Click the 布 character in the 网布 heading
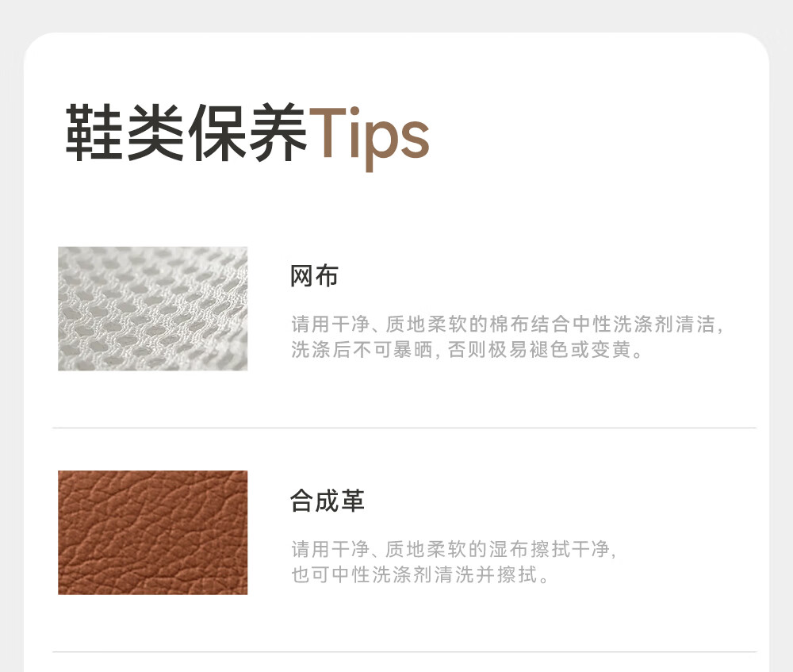This screenshot has height=672, width=793. point(327,276)
